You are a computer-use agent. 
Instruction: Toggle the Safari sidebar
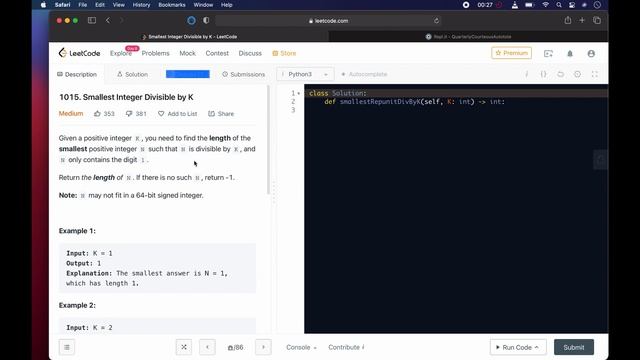click(x=92, y=20)
